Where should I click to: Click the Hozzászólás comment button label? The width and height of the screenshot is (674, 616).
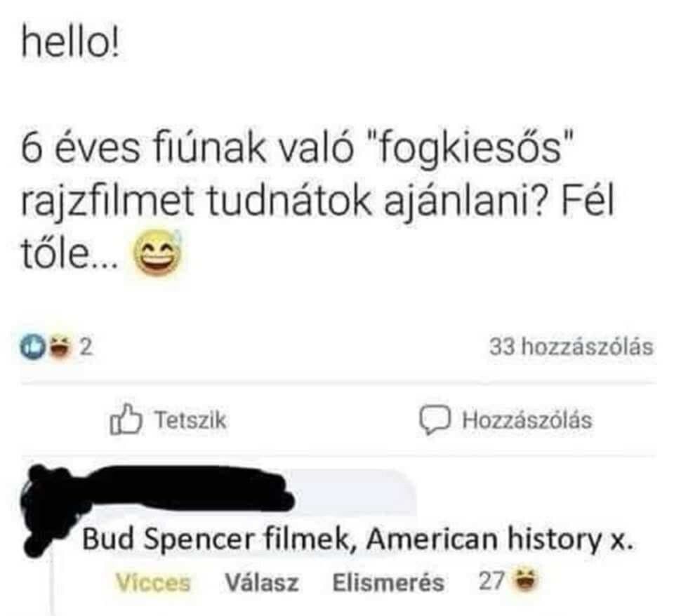pos(527,420)
